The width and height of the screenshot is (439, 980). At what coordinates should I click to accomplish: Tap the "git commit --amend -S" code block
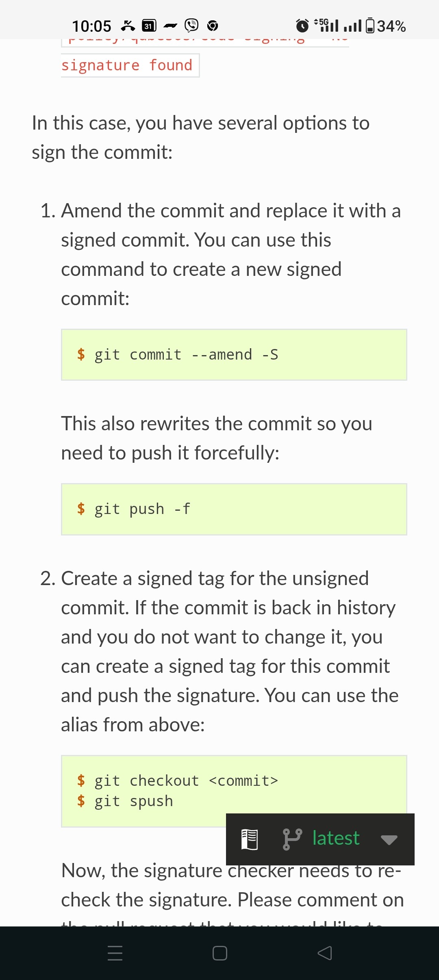(x=234, y=355)
